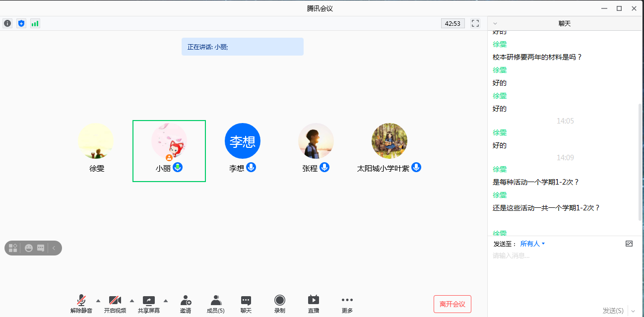The width and height of the screenshot is (644, 317).
Task: Click the 聊天 title of the chat panel
Action: (565, 23)
